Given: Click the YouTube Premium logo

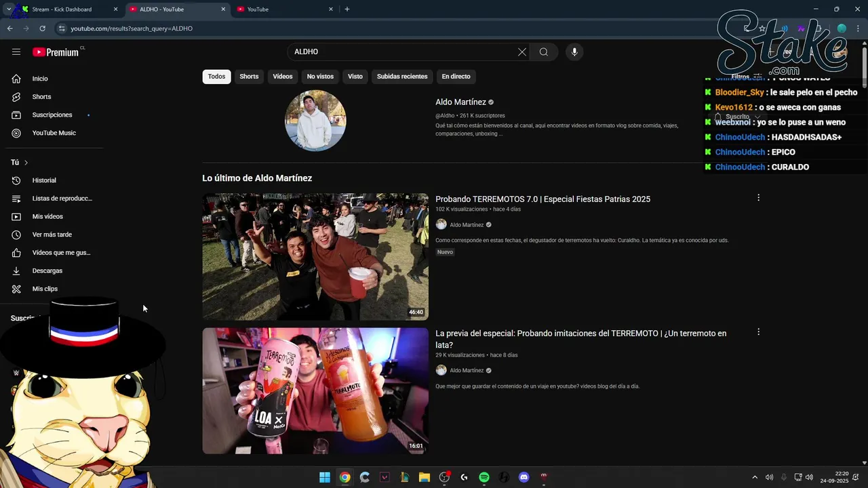Looking at the screenshot, I should [x=57, y=52].
